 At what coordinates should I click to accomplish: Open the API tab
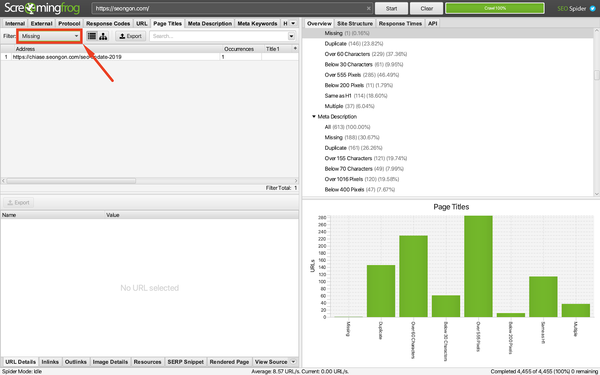(x=432, y=23)
